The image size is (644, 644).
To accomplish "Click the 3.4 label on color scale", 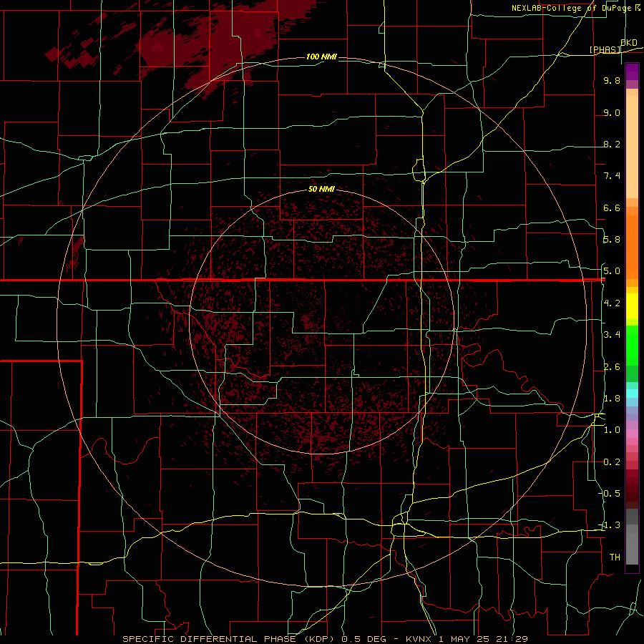I will click(612, 335).
